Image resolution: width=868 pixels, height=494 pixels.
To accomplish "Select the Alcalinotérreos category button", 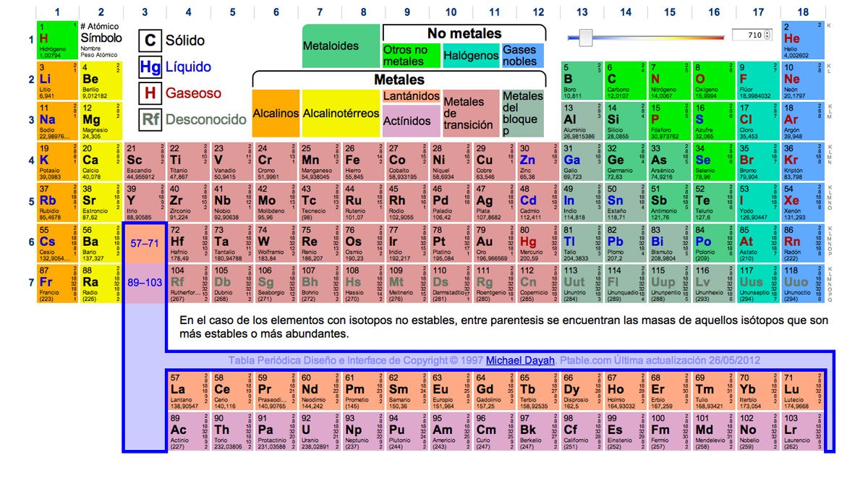I will coord(341,114).
